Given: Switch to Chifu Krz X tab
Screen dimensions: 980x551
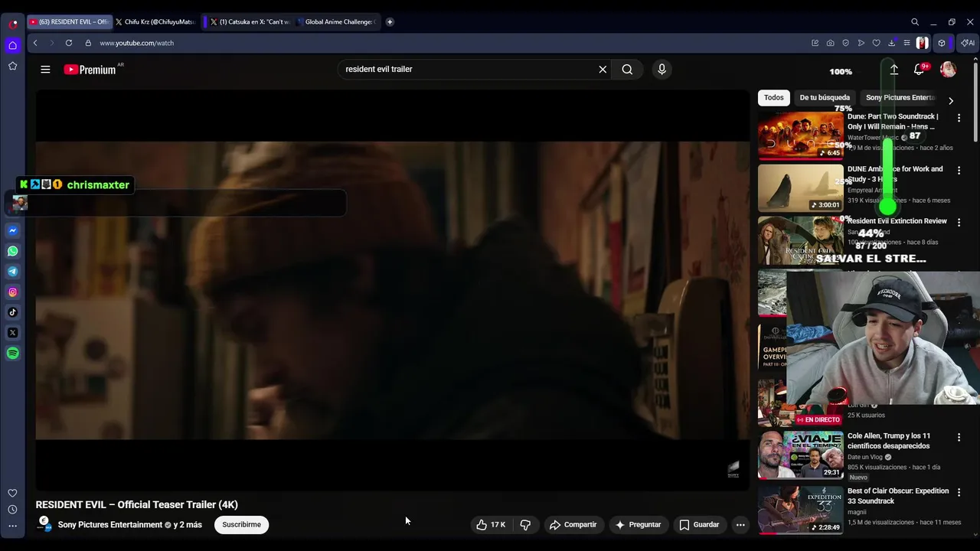Looking at the screenshot, I should [155, 22].
